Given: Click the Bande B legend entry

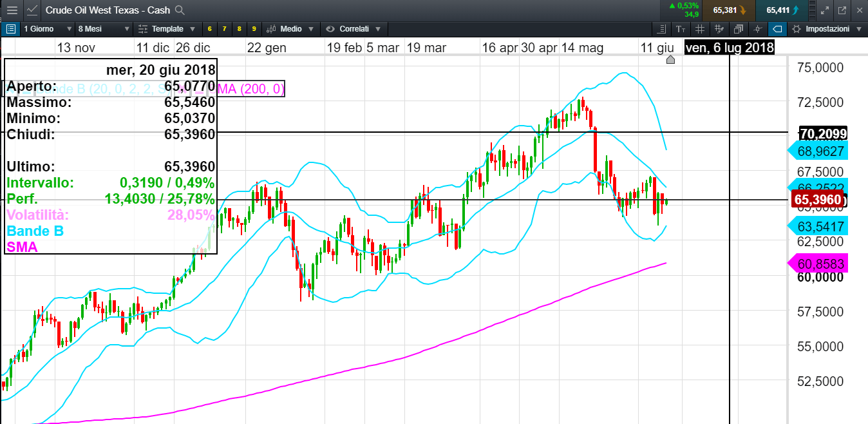Looking at the screenshot, I should [35, 231].
